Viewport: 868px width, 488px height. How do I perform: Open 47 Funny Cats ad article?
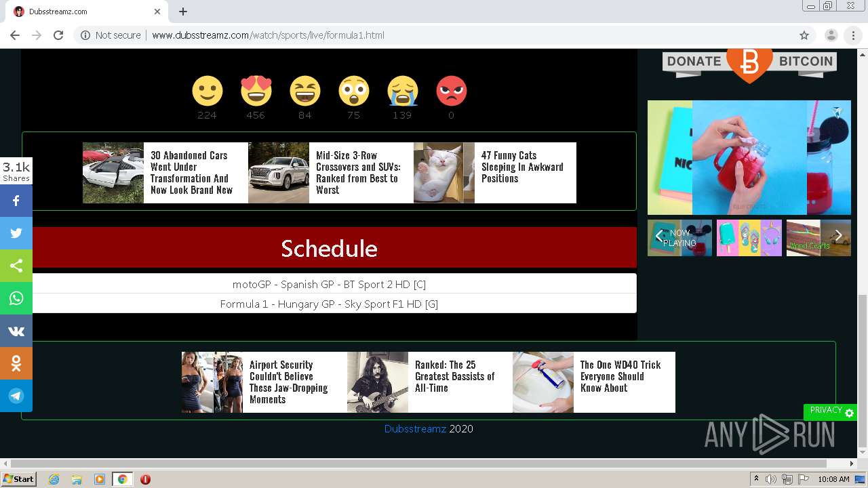click(x=495, y=173)
